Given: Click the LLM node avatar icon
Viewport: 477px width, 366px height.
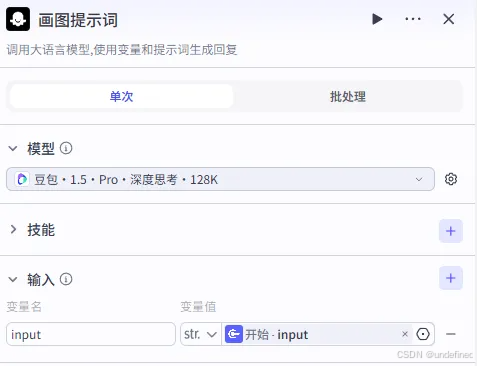Looking at the screenshot, I should pyautogui.click(x=18, y=19).
